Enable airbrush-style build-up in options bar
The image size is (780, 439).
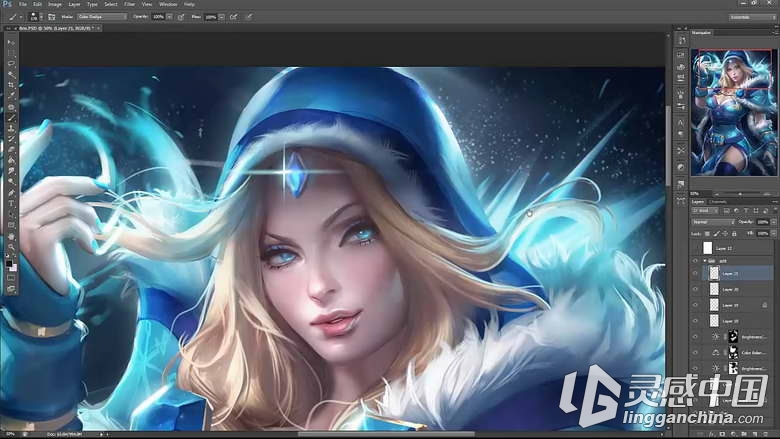point(234,17)
